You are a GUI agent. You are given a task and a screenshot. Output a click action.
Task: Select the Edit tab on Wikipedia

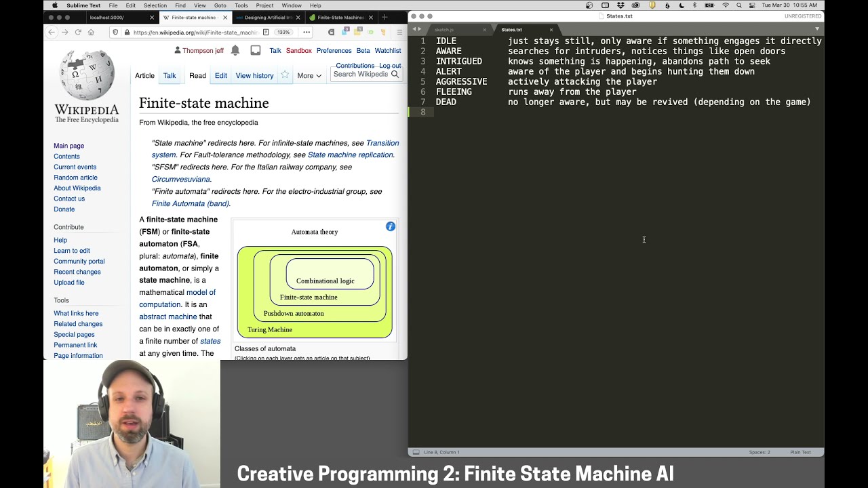coord(221,76)
